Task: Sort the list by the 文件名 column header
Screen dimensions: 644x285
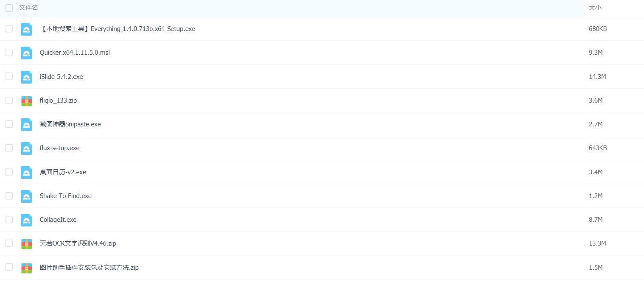Action: 28,8
